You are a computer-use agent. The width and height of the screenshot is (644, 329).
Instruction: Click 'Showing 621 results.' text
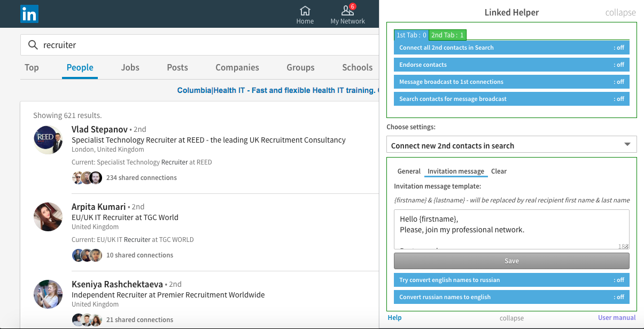coord(67,115)
